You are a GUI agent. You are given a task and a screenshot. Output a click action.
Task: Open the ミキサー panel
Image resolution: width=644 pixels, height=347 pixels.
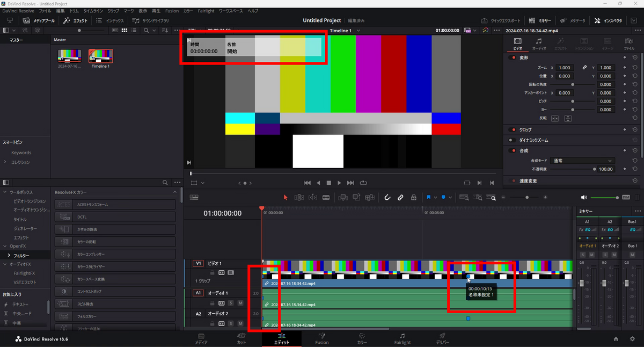point(543,20)
